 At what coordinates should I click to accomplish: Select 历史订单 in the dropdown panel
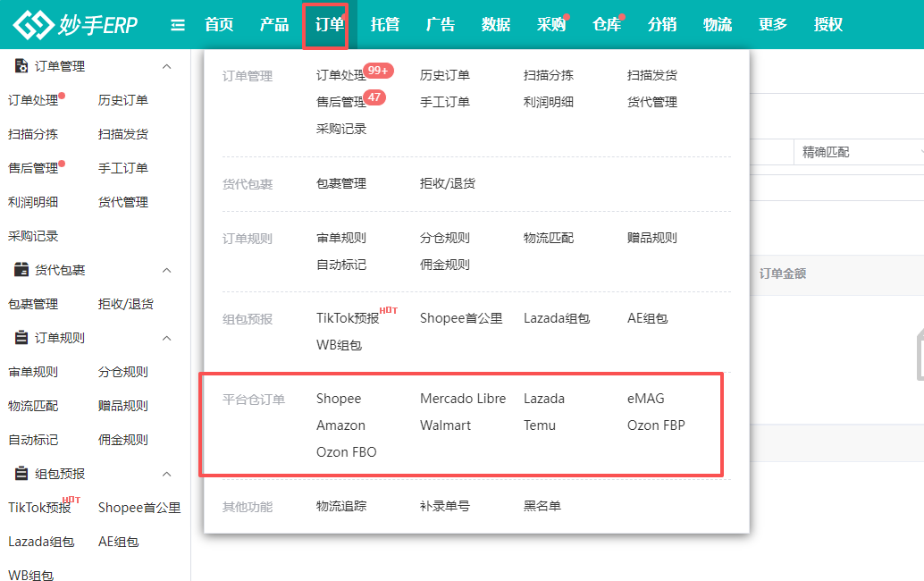click(445, 75)
